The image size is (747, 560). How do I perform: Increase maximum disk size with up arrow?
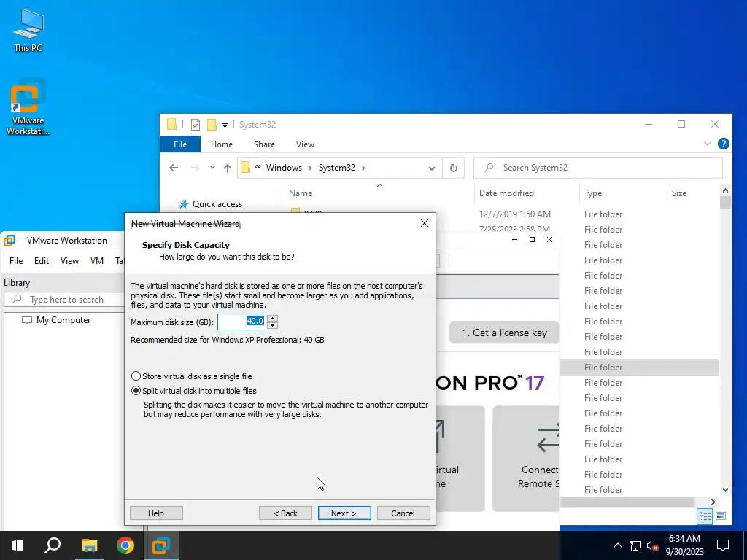click(273, 318)
